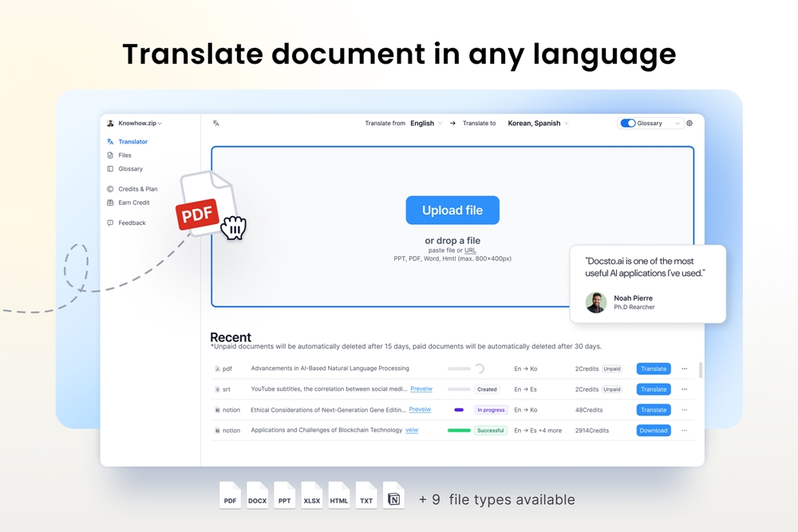Open the Files section in the sidebar
798x532 pixels.
[124, 156]
